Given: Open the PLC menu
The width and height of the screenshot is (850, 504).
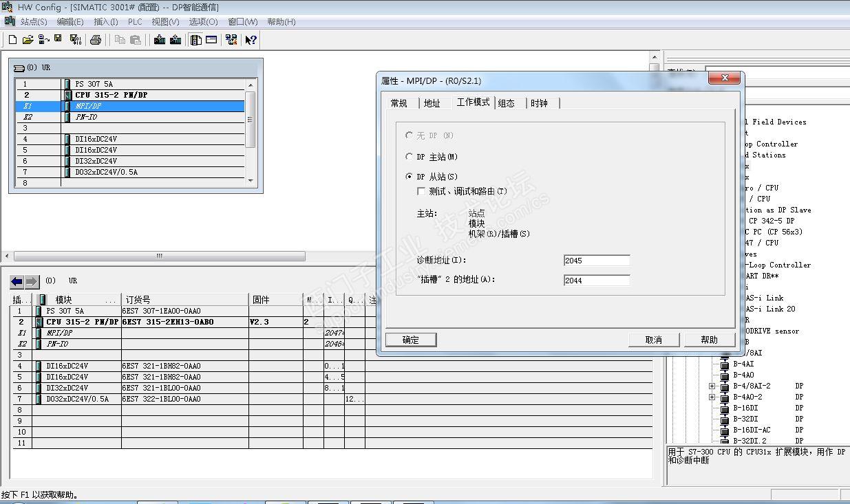Looking at the screenshot, I should click(x=135, y=22).
